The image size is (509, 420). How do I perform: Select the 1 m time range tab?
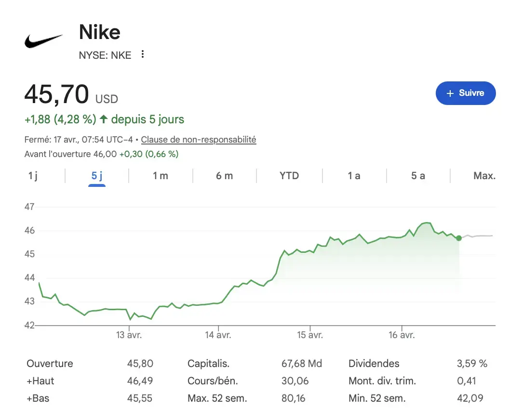pyautogui.click(x=161, y=176)
